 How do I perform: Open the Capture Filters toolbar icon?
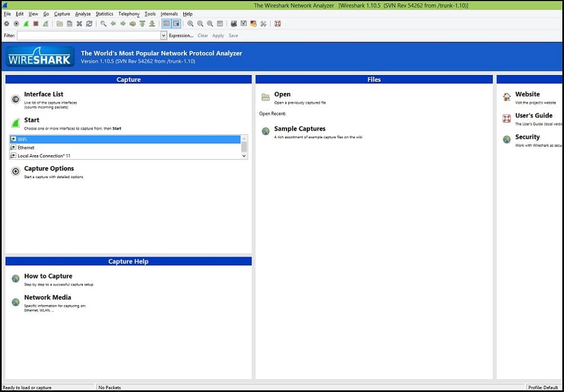point(234,24)
